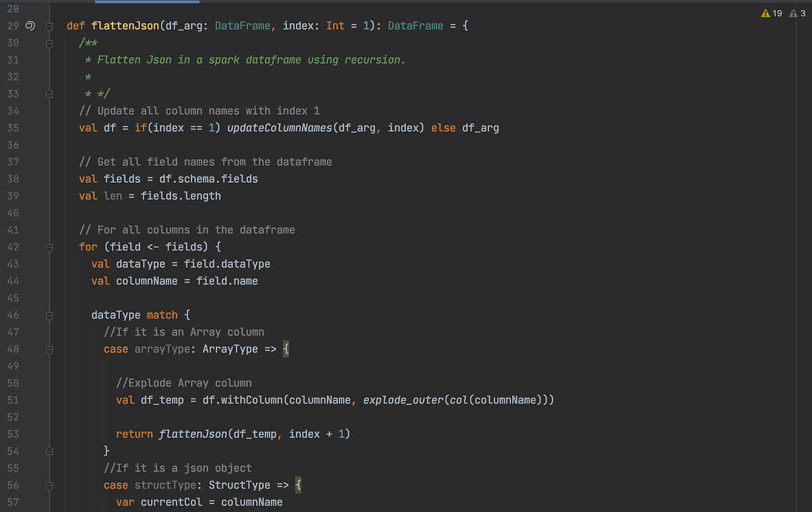Viewport: 812px width, 512px height.
Task: Collapse the ArrayType case block at line 48
Action: pos(49,349)
